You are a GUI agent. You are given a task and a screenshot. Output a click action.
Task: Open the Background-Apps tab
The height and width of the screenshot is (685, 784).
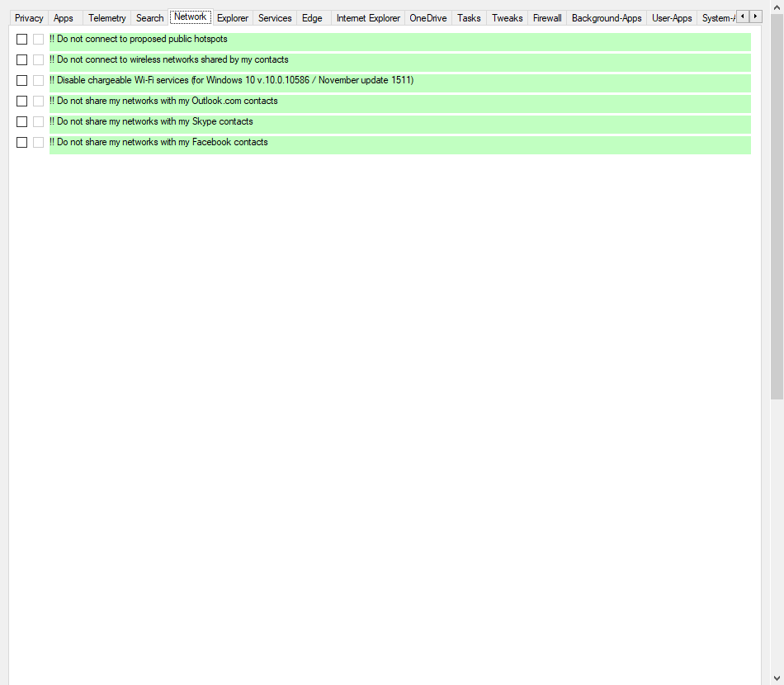607,18
